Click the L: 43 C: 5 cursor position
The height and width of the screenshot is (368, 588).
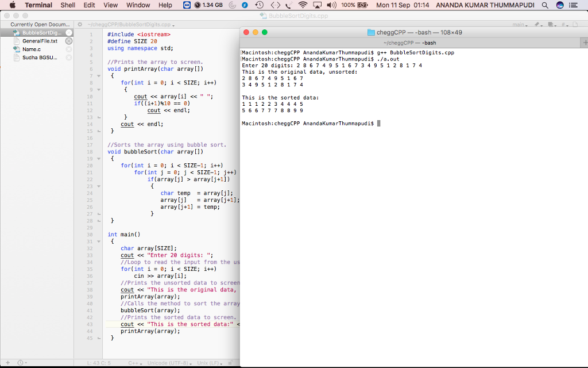[99, 363]
